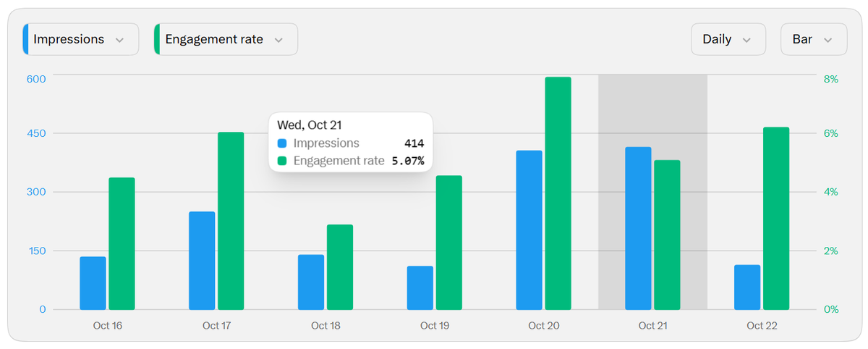
Task: Click the 450 label on the left axis
Action: pyautogui.click(x=37, y=134)
